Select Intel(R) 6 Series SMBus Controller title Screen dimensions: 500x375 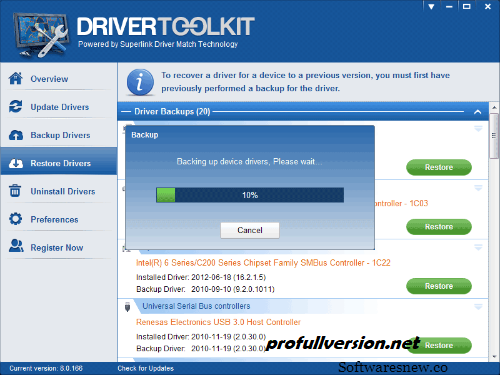pyautogui.click(x=263, y=263)
